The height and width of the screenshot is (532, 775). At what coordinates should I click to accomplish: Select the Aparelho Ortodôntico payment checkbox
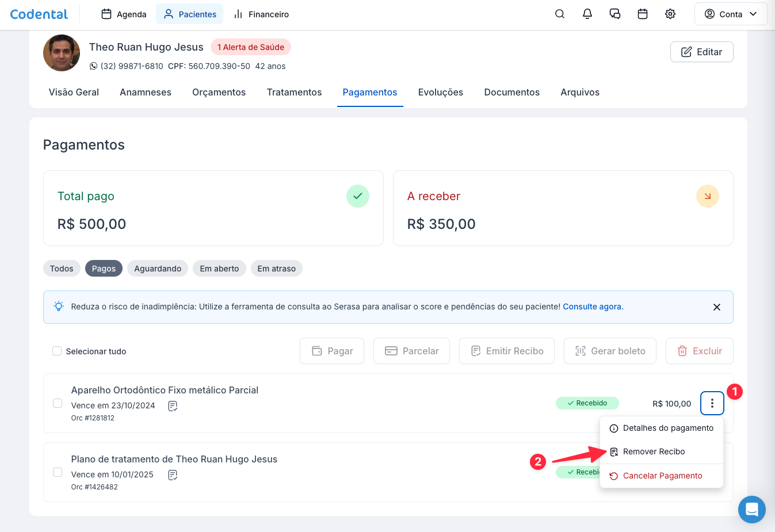58,403
